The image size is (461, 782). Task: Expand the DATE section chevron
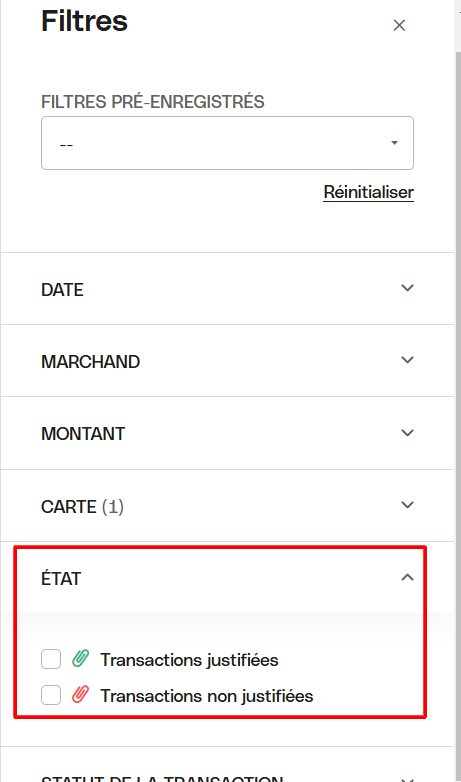click(x=408, y=288)
